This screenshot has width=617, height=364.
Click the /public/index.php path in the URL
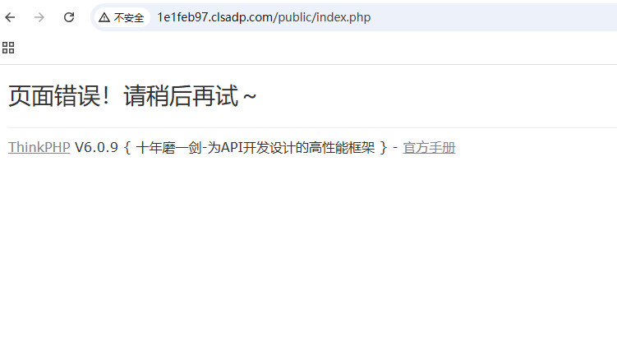click(323, 17)
